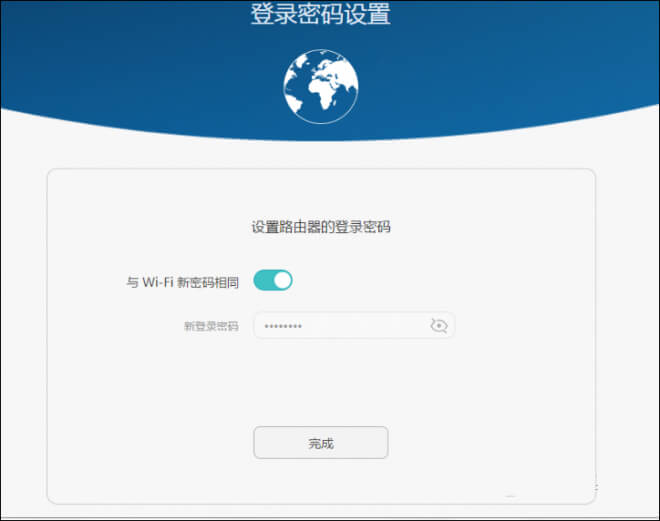Disable same-as-Wi-Fi password switch knob
The width and height of the screenshot is (660, 521).
(283, 280)
